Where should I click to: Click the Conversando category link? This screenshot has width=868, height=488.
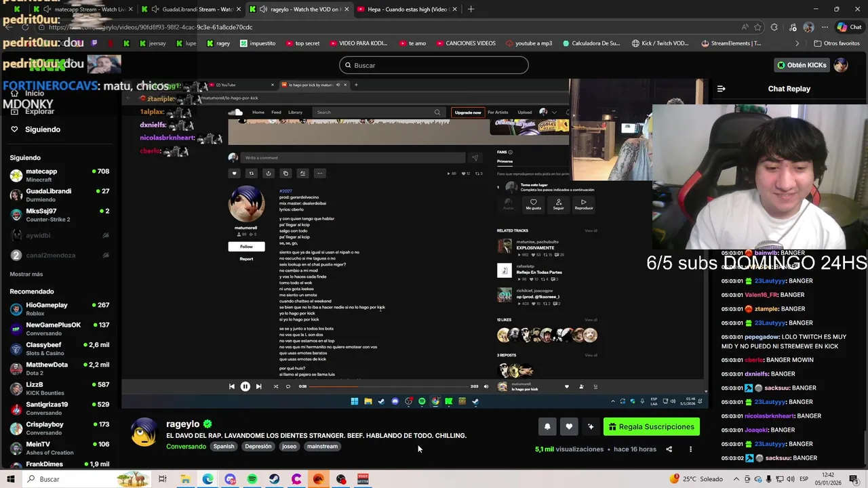(186, 447)
